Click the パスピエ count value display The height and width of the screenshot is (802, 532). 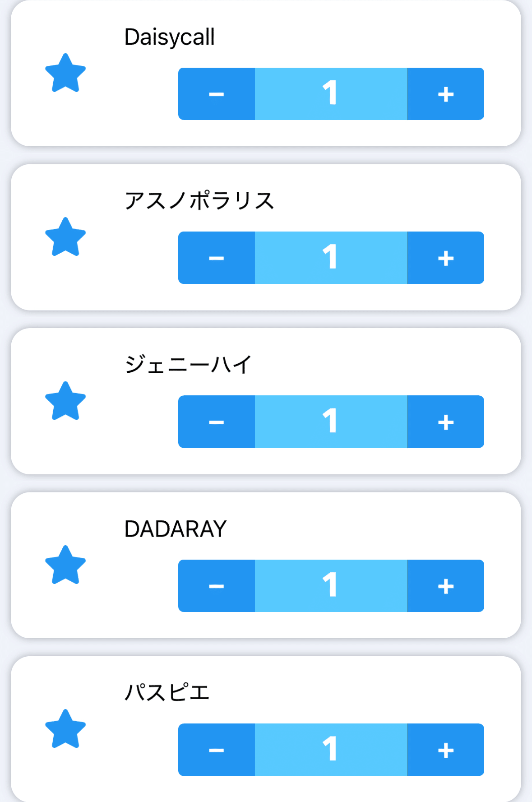(x=331, y=750)
